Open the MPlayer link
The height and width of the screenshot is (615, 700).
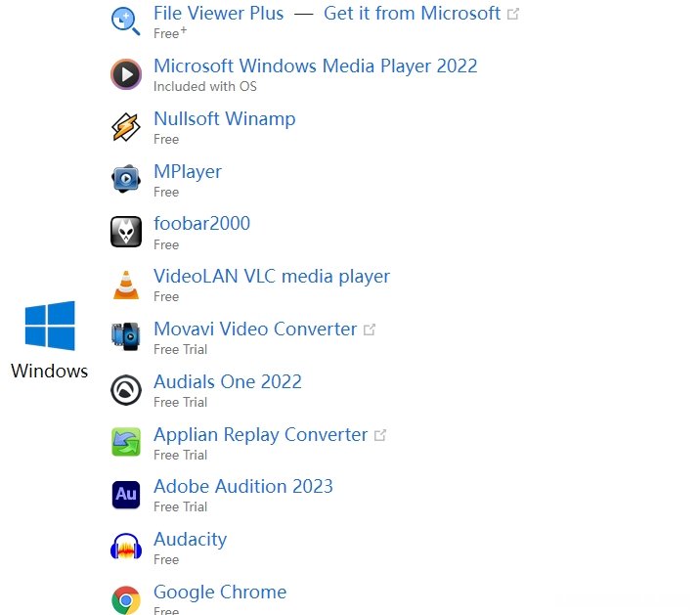(x=188, y=172)
